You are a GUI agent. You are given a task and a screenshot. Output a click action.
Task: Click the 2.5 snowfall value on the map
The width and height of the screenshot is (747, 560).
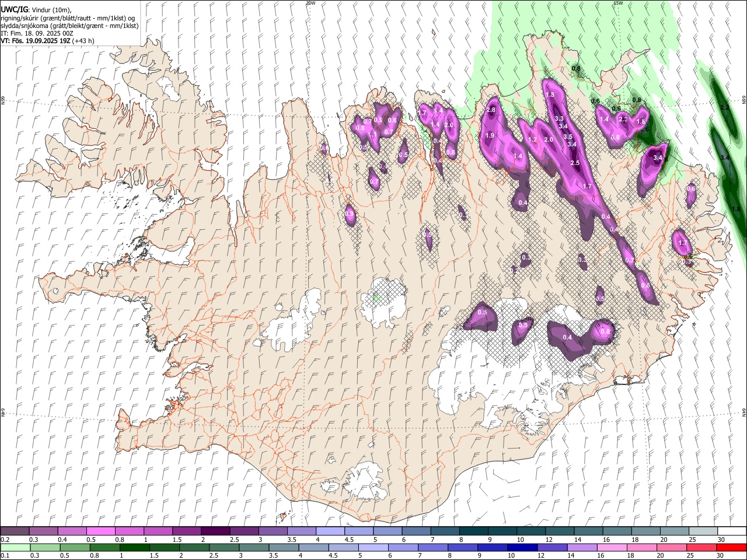tap(575, 163)
